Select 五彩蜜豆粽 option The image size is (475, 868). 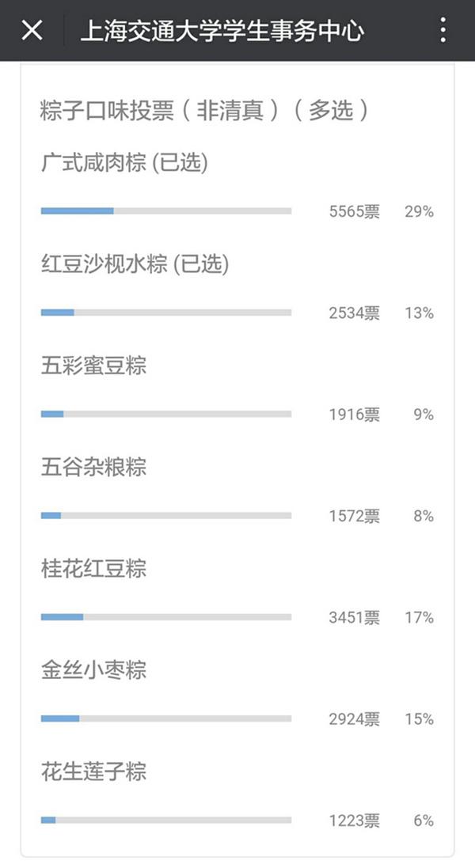click(x=93, y=366)
